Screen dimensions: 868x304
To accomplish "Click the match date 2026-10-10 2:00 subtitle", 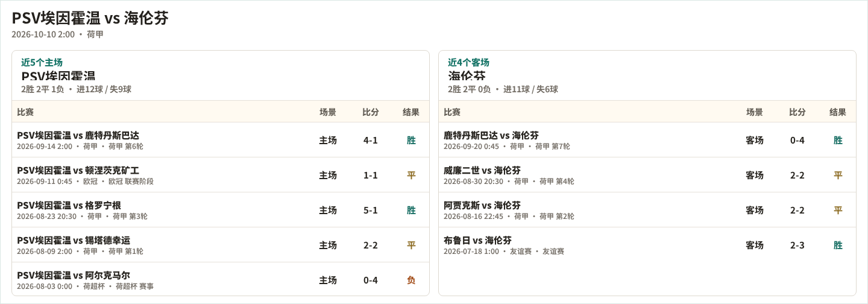I will click(x=43, y=34).
